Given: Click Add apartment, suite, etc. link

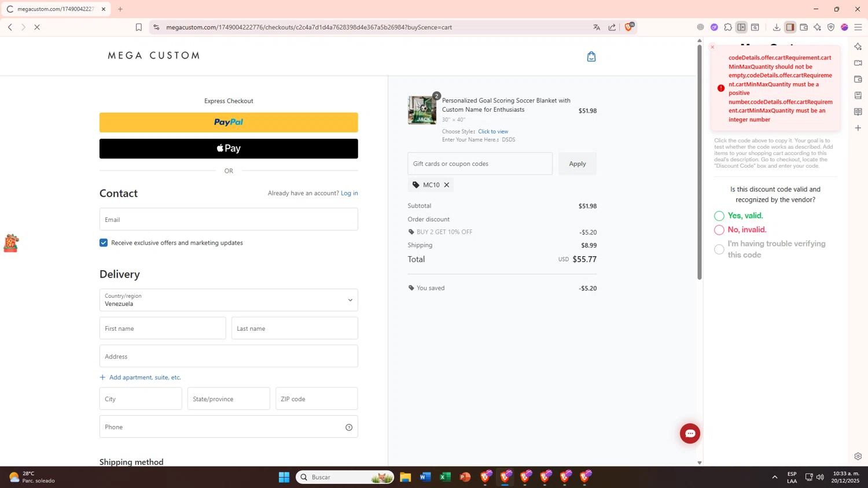Looking at the screenshot, I should coord(141,378).
